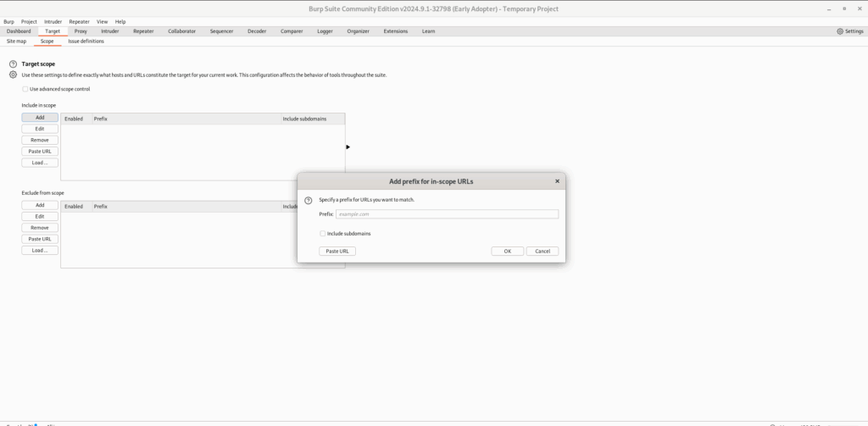The width and height of the screenshot is (868, 426).
Task: Click Remove under Include in scope
Action: (x=40, y=141)
